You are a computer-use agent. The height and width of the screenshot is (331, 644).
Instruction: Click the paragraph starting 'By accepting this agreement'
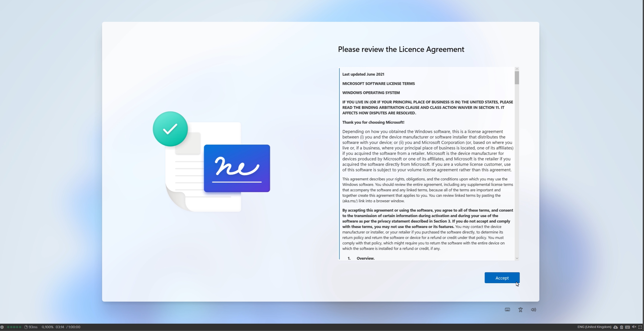tap(427, 229)
